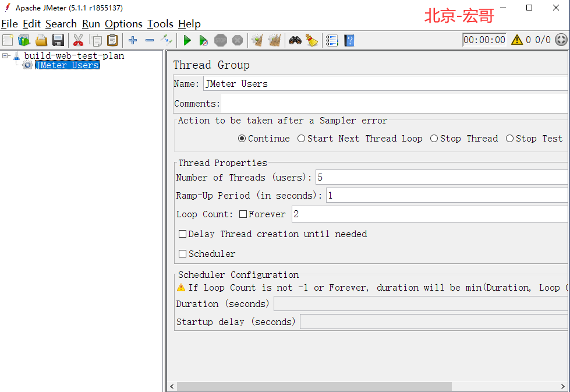The width and height of the screenshot is (570, 392).
Task: Open the Options menu
Action: 123,24
